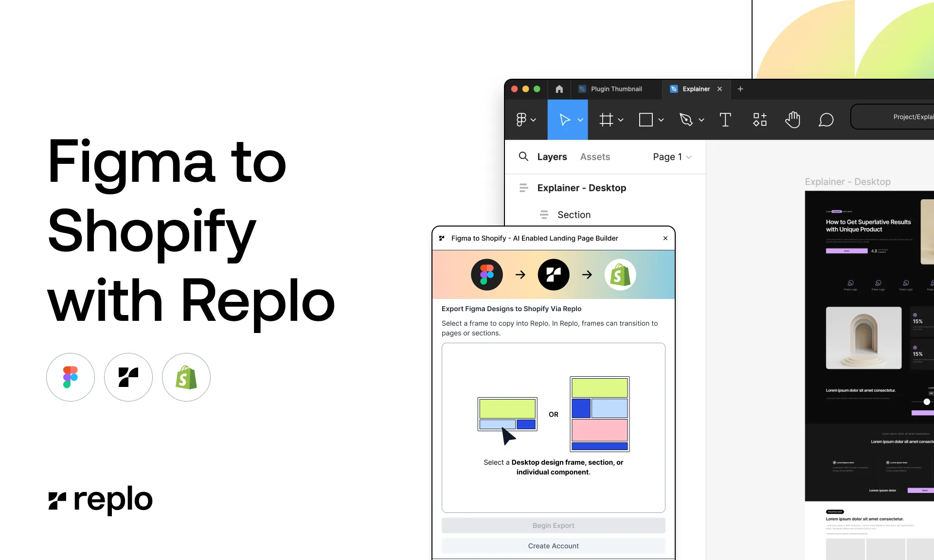Switch to Plugin Thumbnail tab
The height and width of the screenshot is (560, 934).
(x=616, y=89)
